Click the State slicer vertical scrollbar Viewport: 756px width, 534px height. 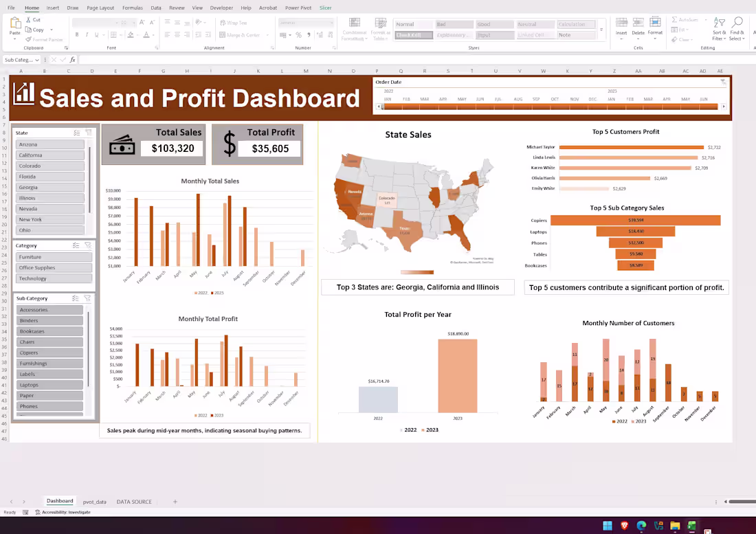tap(89, 180)
